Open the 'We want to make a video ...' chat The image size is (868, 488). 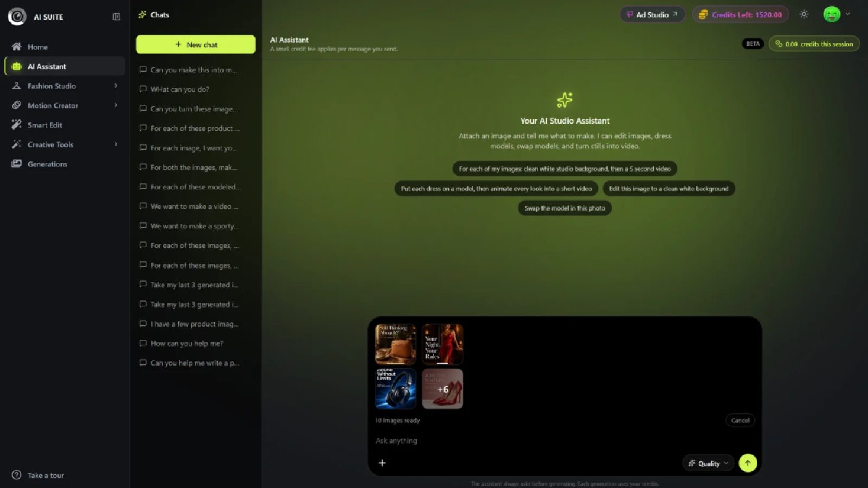point(195,206)
